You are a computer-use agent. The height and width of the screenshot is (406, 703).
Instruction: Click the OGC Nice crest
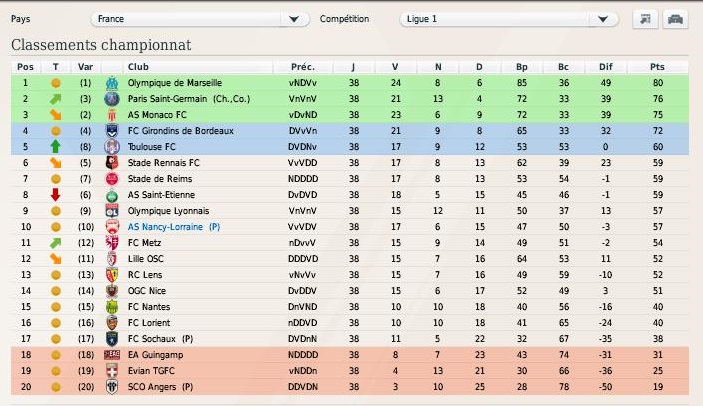pyautogui.click(x=112, y=291)
